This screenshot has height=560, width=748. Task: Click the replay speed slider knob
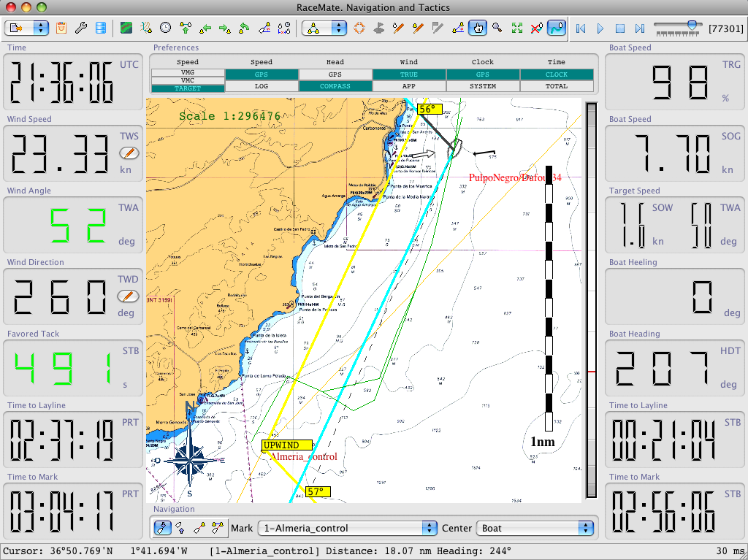tap(692, 25)
